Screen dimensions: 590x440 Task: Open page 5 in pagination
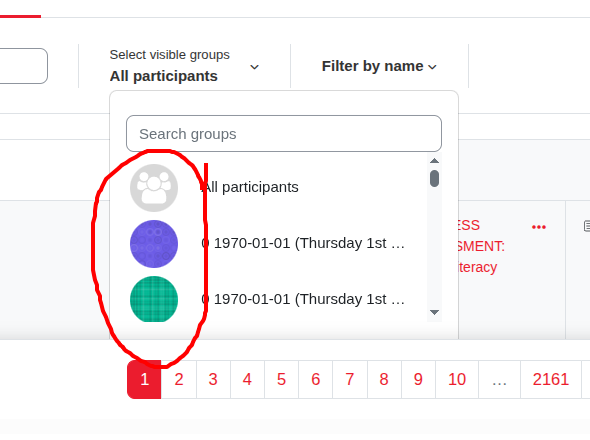pyautogui.click(x=281, y=379)
